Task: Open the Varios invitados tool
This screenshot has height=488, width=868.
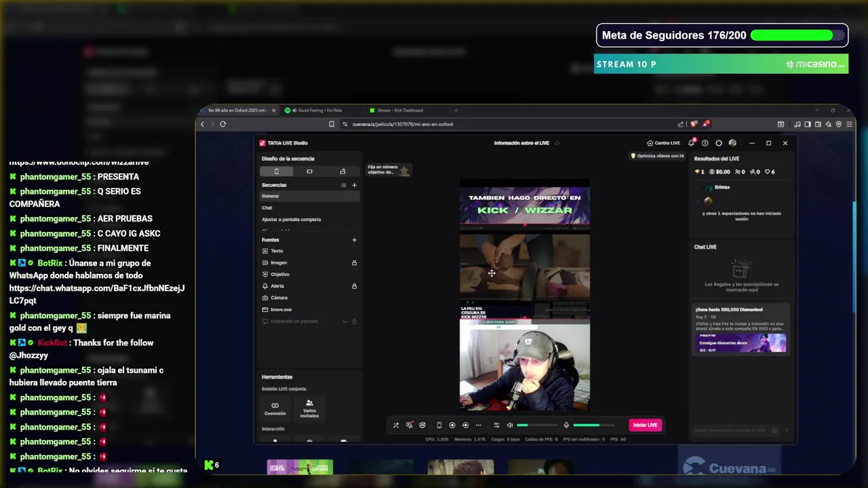Action: pyautogui.click(x=309, y=408)
